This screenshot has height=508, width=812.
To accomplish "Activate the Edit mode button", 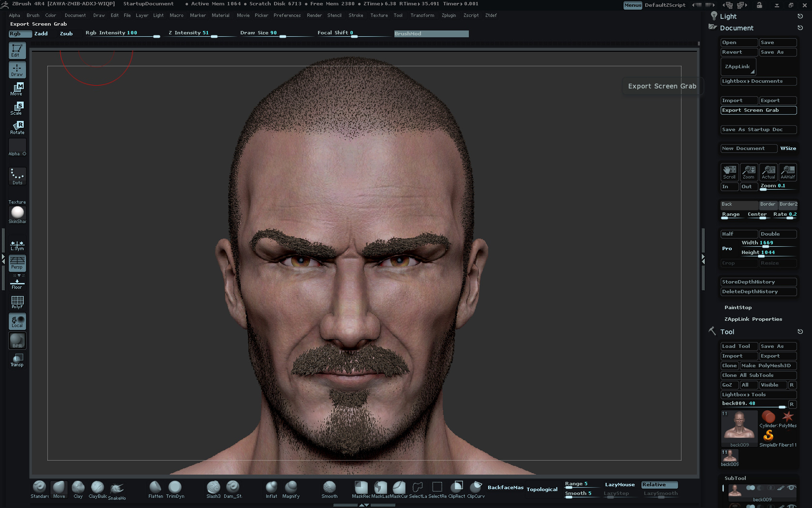I will tap(17, 50).
